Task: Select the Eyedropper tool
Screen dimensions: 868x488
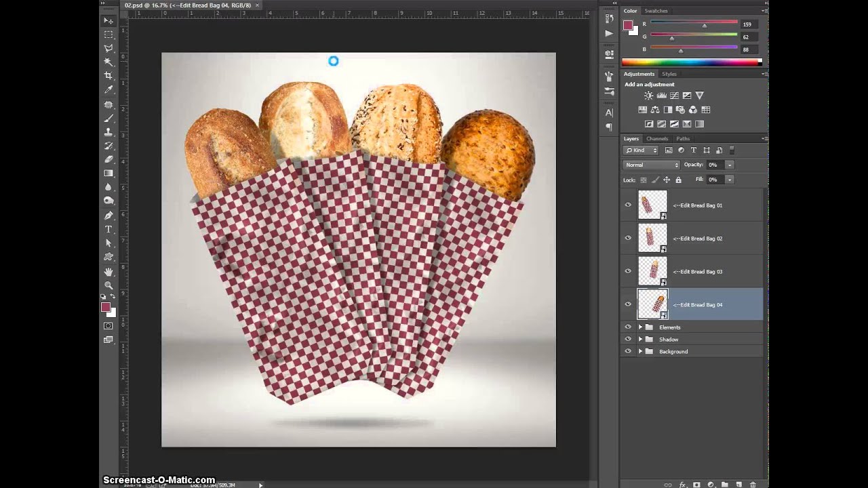Action: click(108, 90)
